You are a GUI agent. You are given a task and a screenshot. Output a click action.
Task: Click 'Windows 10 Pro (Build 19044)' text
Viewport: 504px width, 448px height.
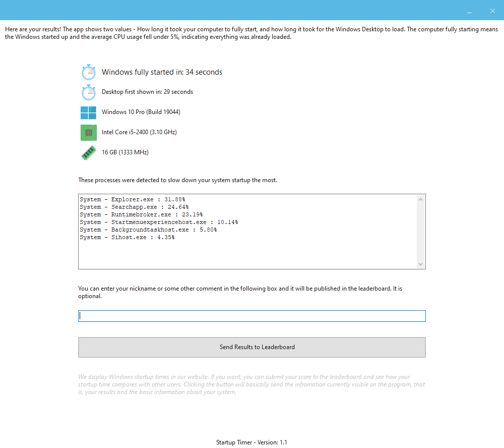141,112
